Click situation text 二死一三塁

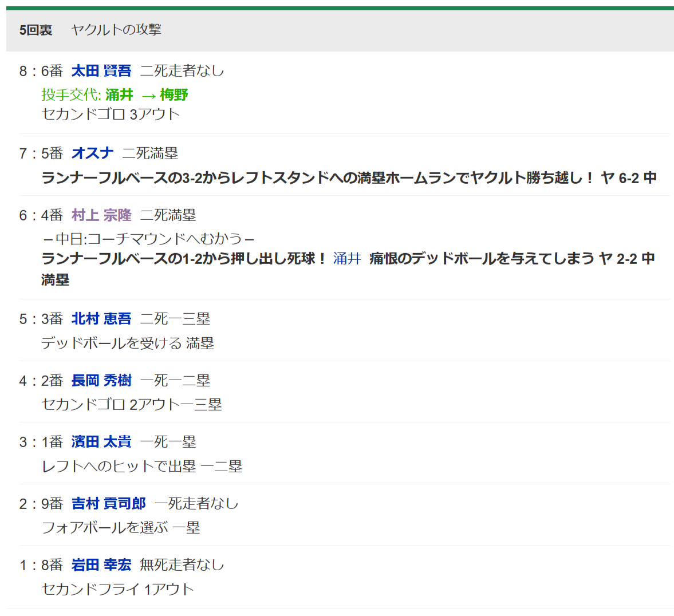tap(175, 318)
